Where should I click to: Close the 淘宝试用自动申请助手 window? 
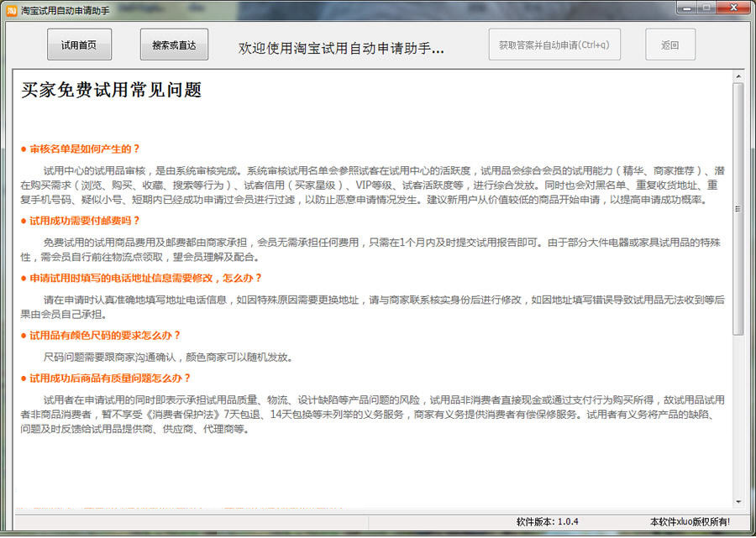[x=734, y=8]
